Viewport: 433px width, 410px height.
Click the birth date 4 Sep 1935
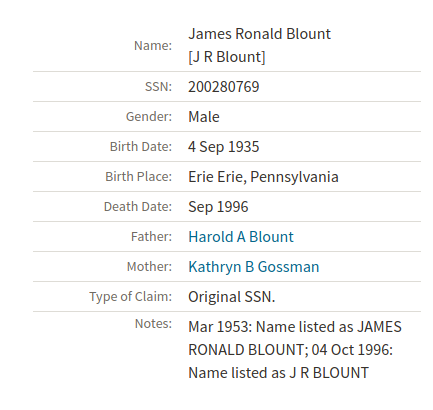[x=223, y=147]
